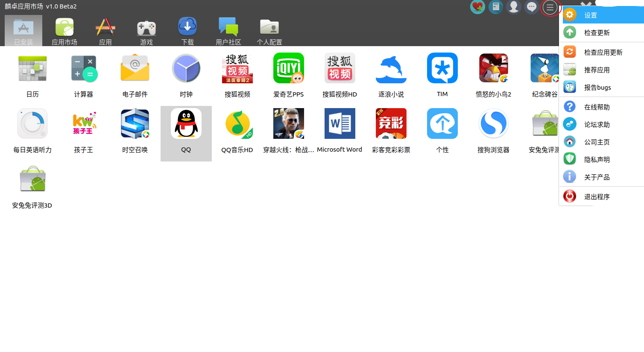The width and height of the screenshot is (644, 352).
Task: Select 报告bugs menu entry
Action: pyautogui.click(x=601, y=87)
